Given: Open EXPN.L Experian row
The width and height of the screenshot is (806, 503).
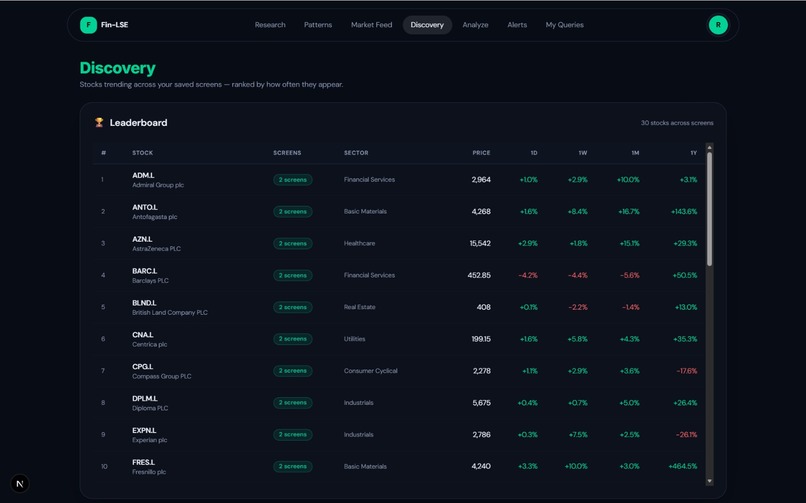Looking at the screenshot, I should coord(399,435).
